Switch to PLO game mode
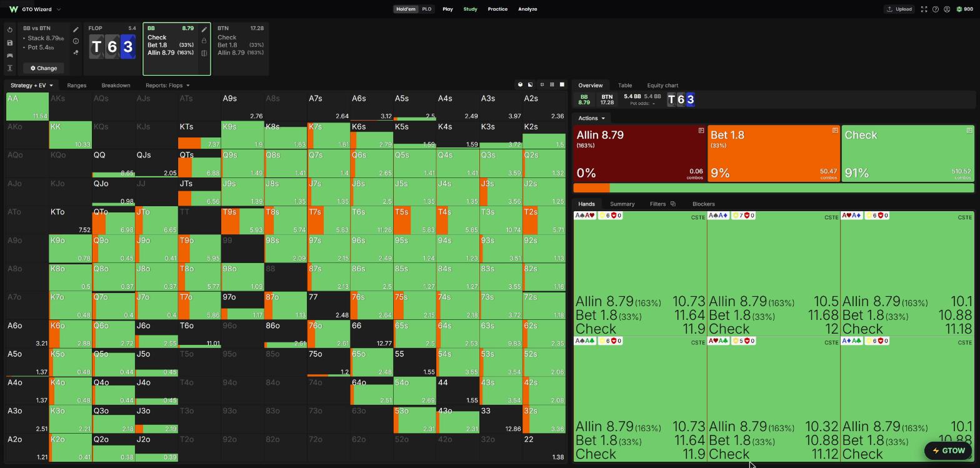The image size is (980, 468). coord(427,9)
